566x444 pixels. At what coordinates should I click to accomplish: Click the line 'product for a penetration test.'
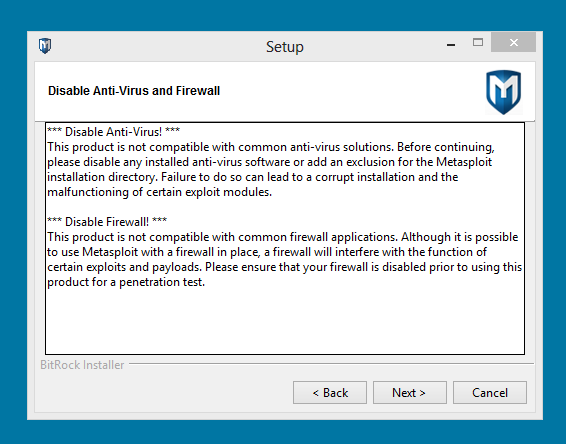126,282
